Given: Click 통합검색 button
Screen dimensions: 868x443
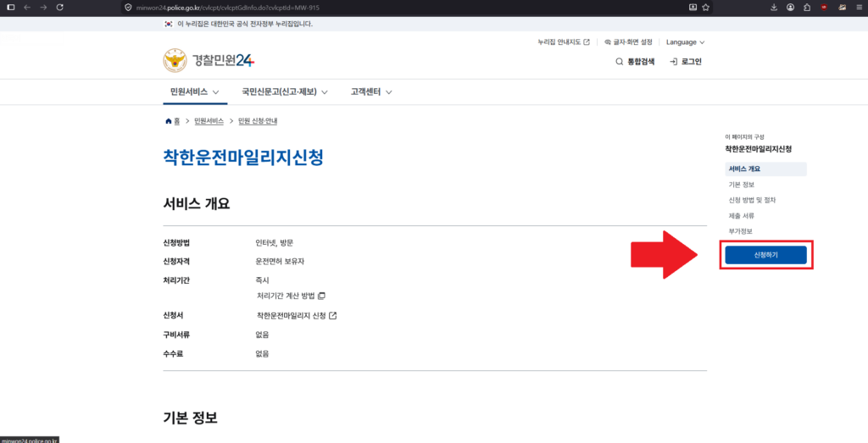Looking at the screenshot, I should [635, 62].
